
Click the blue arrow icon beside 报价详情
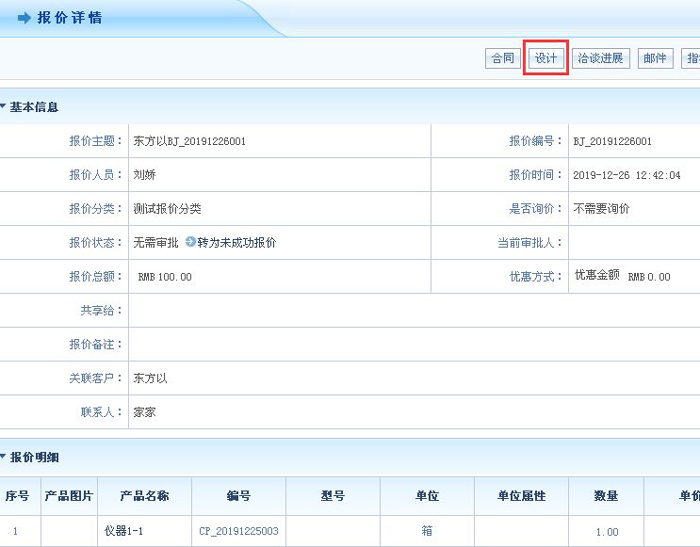24,19
